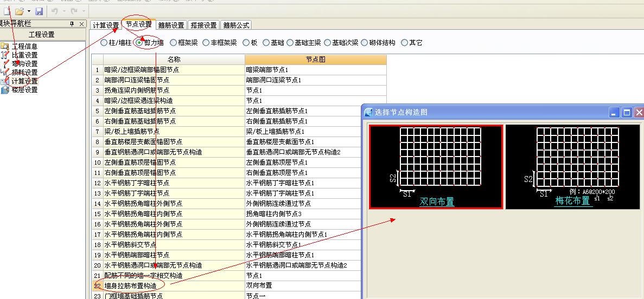The width and height of the screenshot is (644, 299).
Task: Click the 双向布置 value cell in row 22
Action: pyautogui.click(x=303, y=285)
